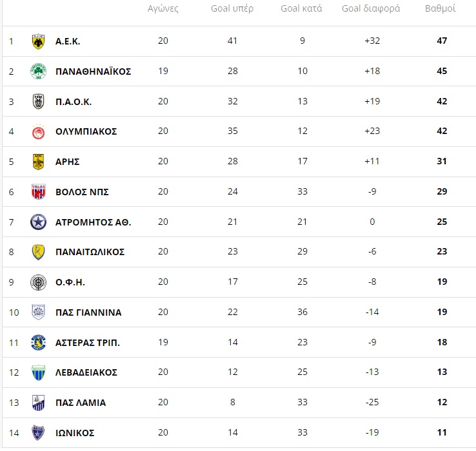Click the Olympiacos red logo
Viewport: 476px width, 451px height.
point(38,131)
